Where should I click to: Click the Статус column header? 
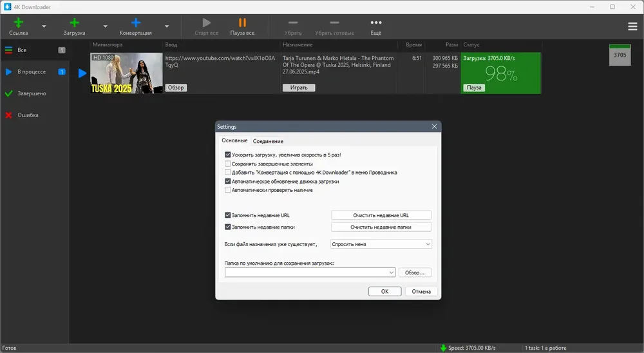click(x=471, y=45)
